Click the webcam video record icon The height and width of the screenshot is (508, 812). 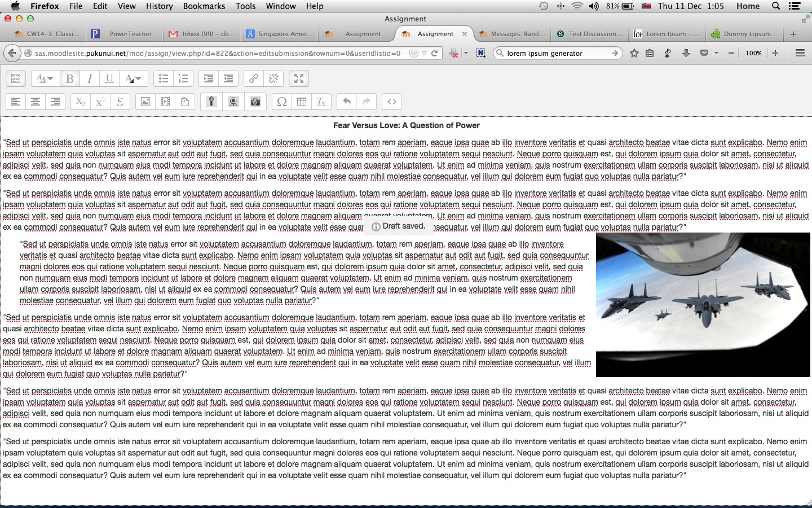233,102
